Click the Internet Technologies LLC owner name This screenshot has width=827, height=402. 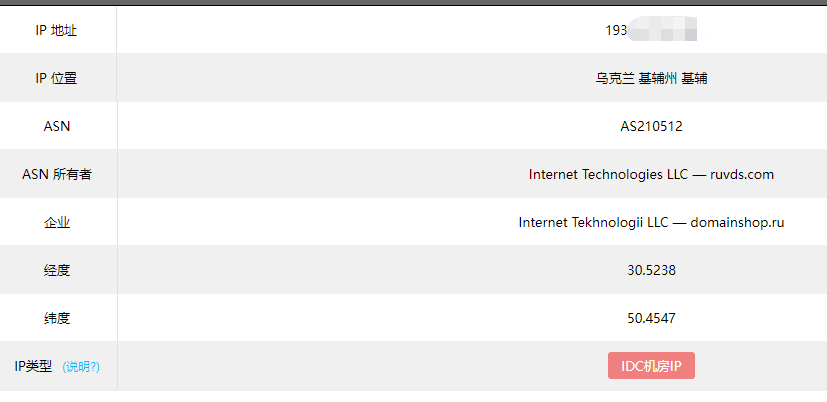click(x=608, y=174)
